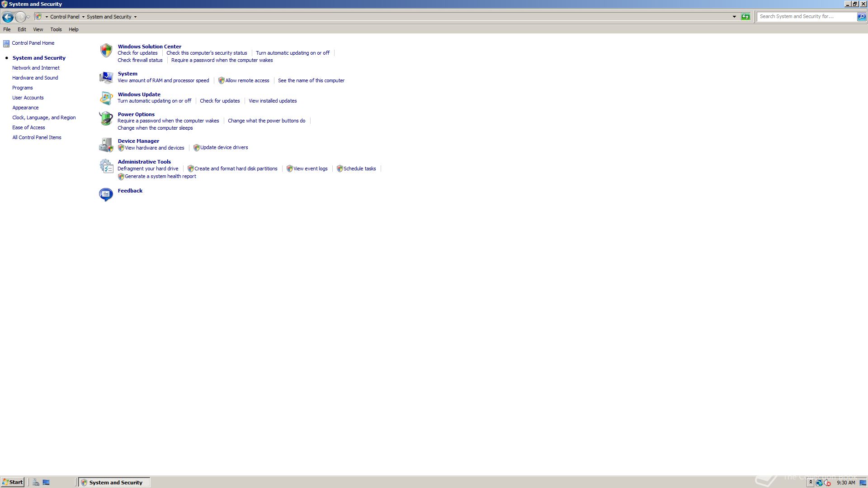Viewport: 868px width, 488px height.
Task: Click inside the Search System and Security field
Action: (x=807, y=17)
